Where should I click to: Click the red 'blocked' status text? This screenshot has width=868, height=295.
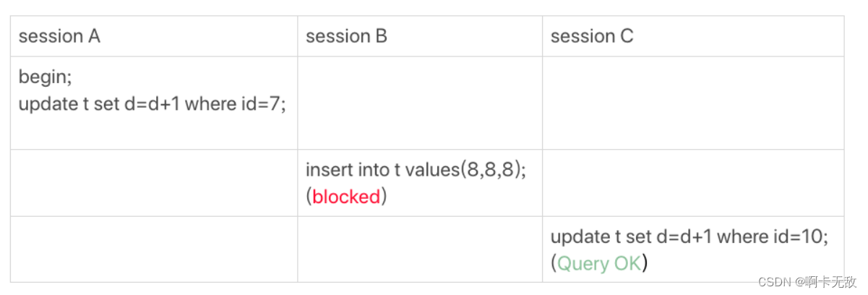(346, 197)
